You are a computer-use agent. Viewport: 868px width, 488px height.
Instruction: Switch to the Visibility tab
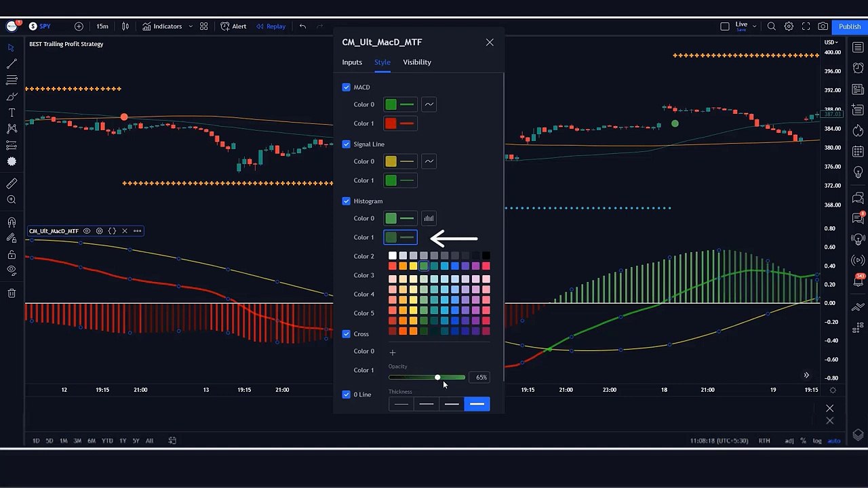(417, 62)
